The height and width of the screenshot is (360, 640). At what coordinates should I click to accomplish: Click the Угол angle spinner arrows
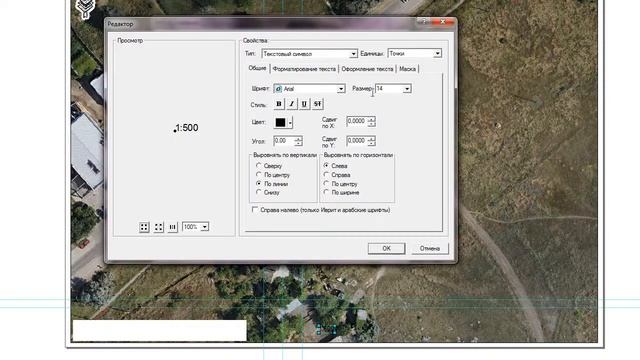click(x=298, y=141)
